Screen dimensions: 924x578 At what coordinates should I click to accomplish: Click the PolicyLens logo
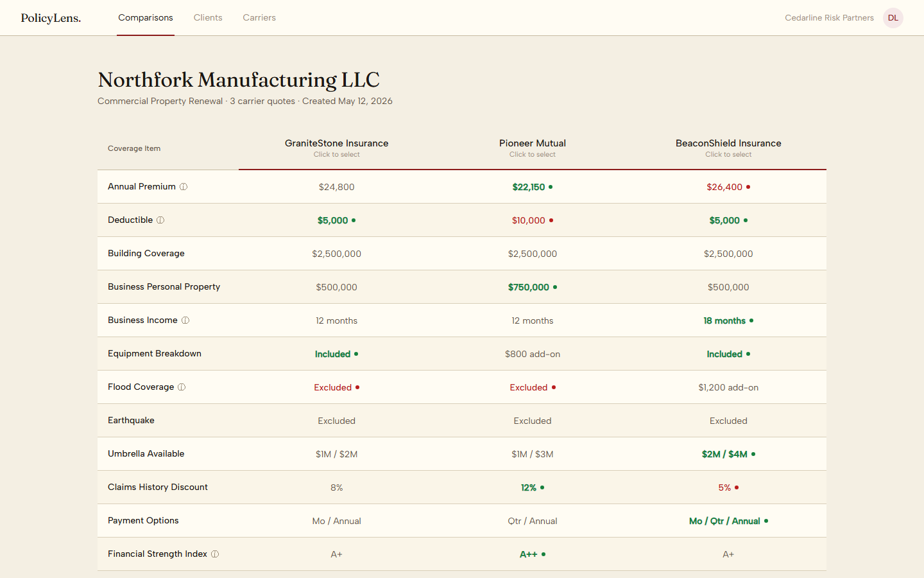click(51, 18)
